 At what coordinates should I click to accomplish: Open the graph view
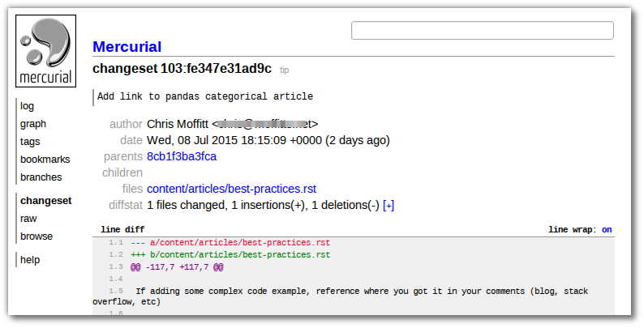(33, 124)
